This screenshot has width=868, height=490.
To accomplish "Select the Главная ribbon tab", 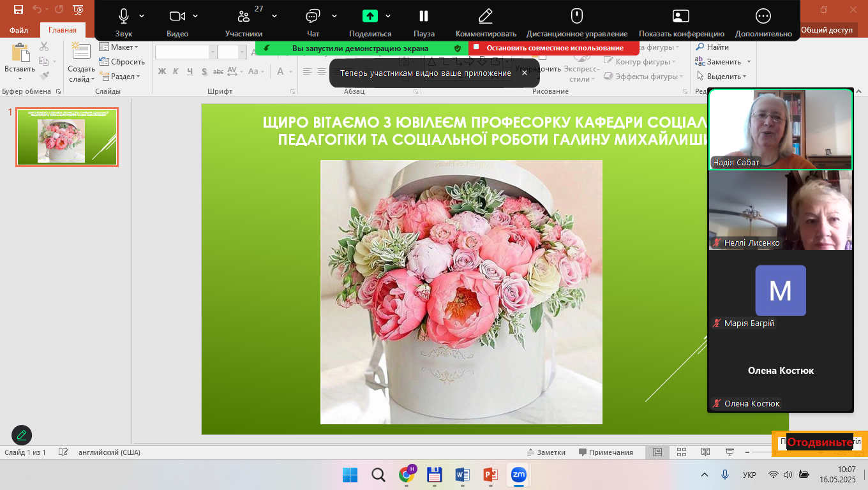I will tap(63, 30).
